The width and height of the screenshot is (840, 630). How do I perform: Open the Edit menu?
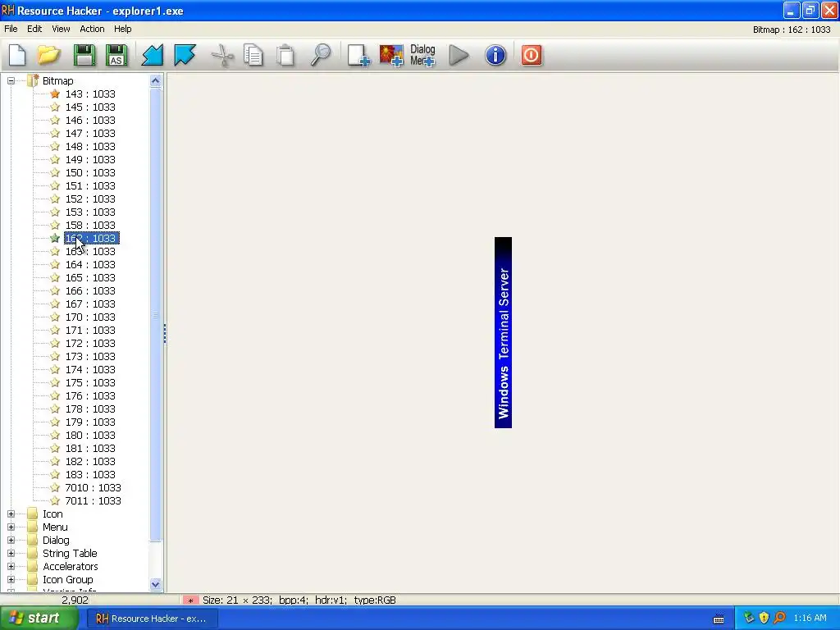pos(34,29)
